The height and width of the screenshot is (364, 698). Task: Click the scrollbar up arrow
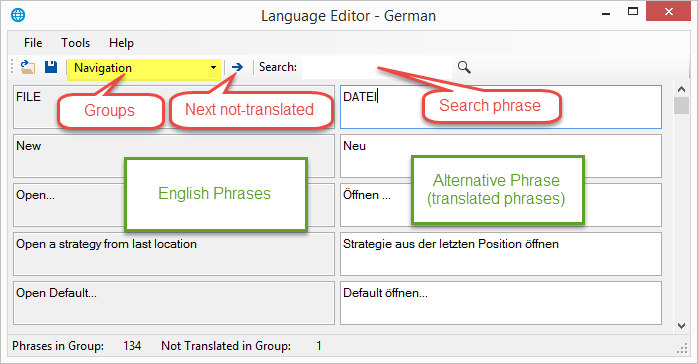pyautogui.click(x=681, y=89)
